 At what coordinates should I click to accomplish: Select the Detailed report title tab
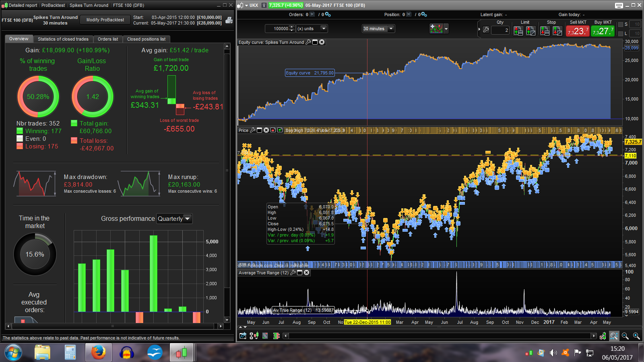23,5
